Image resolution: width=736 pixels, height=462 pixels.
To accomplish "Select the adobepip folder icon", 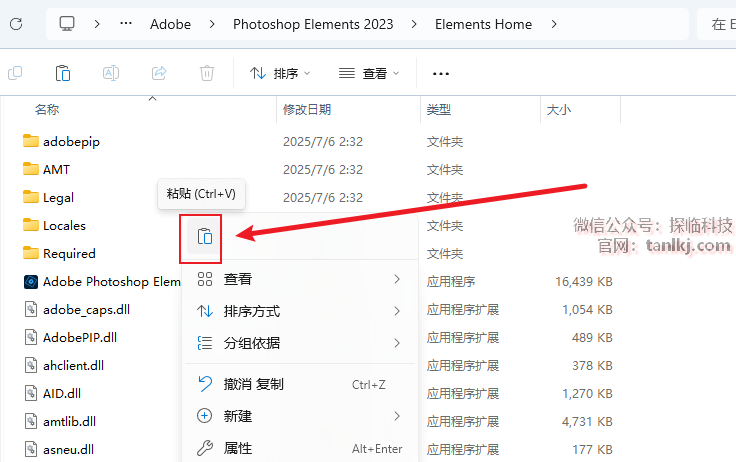I will tap(31, 141).
